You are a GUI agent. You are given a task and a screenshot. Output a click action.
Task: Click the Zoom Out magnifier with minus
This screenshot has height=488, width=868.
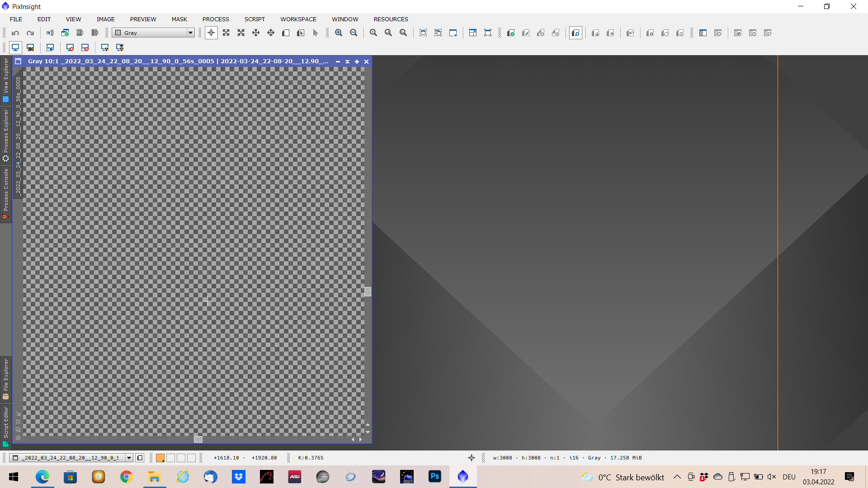pyautogui.click(x=354, y=33)
